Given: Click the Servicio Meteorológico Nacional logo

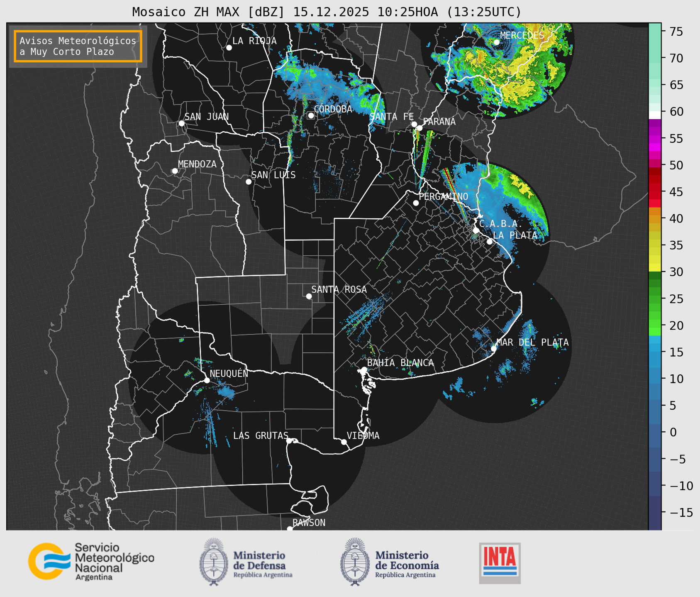Looking at the screenshot, I should click(91, 561).
